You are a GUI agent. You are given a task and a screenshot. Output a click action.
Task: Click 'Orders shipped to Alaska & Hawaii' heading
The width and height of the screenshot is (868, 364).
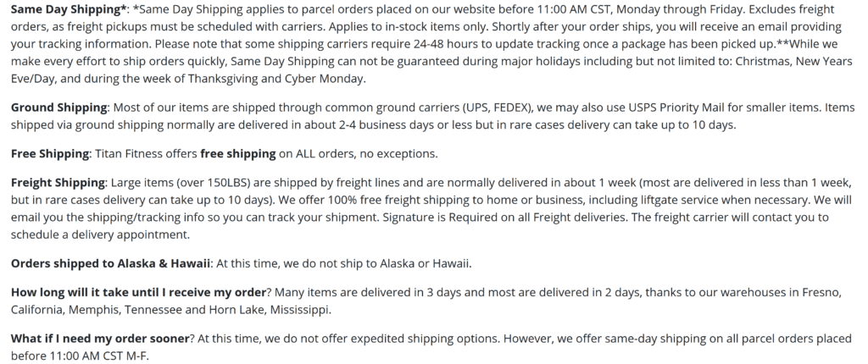pos(111,263)
